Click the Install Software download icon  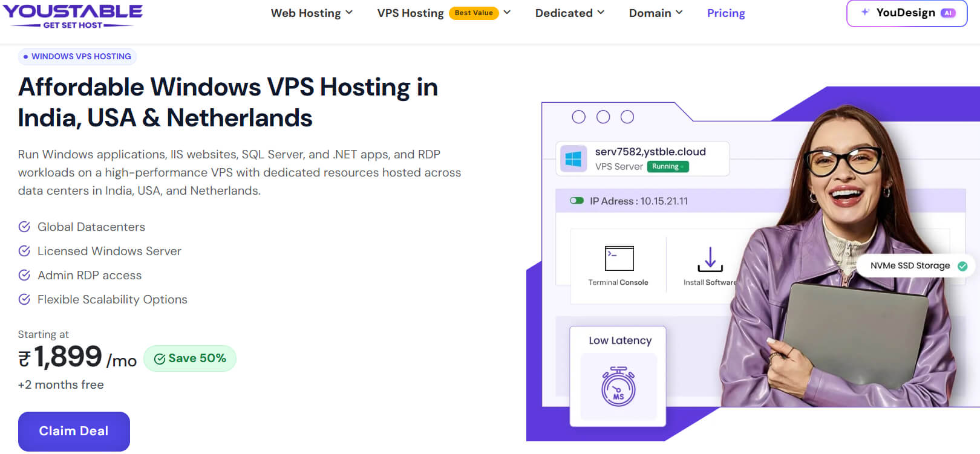tap(710, 259)
